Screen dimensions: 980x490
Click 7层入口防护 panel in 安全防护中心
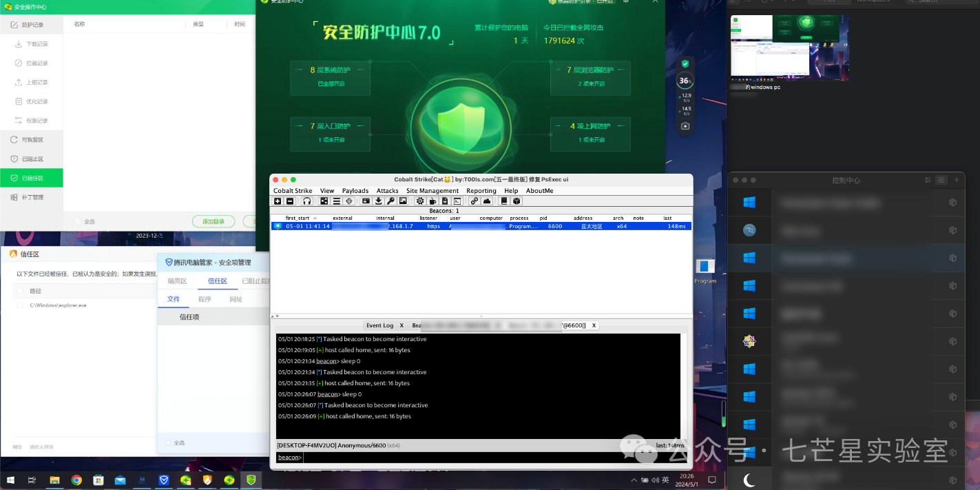pyautogui.click(x=330, y=134)
